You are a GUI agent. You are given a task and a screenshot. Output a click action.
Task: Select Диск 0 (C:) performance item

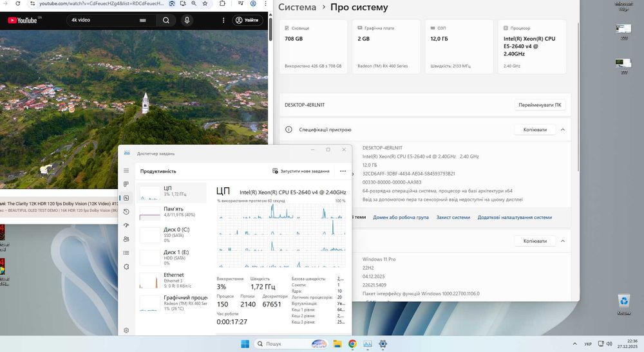(171, 235)
